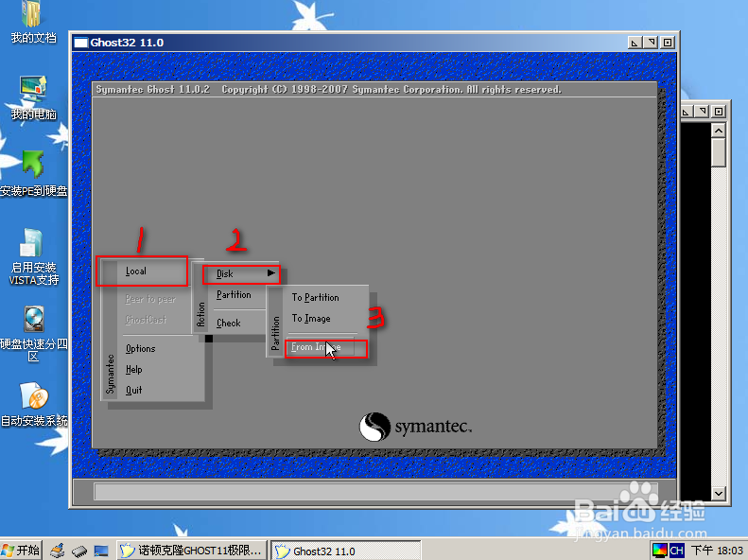Viewport: 748px width, 560px height.
Task: Expand the Disk submenu arrow
Action: point(271,273)
